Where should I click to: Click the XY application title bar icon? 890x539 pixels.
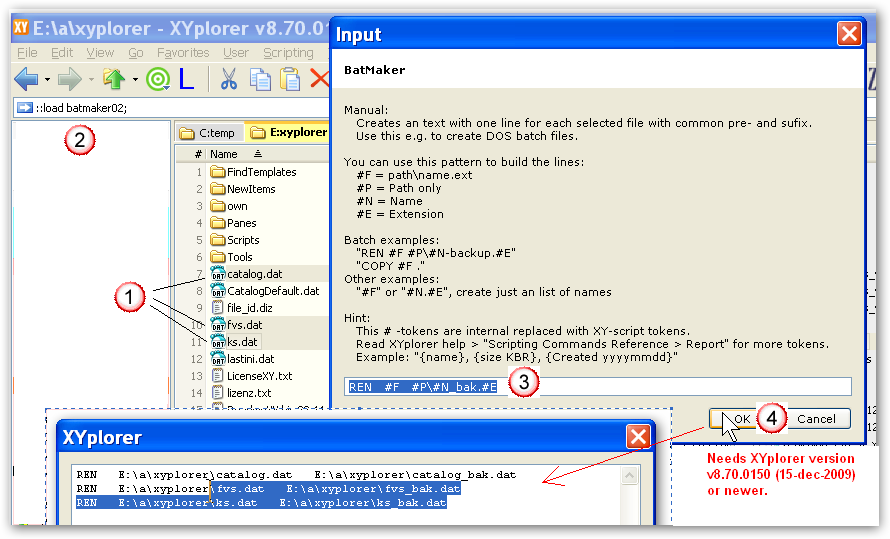[21, 27]
